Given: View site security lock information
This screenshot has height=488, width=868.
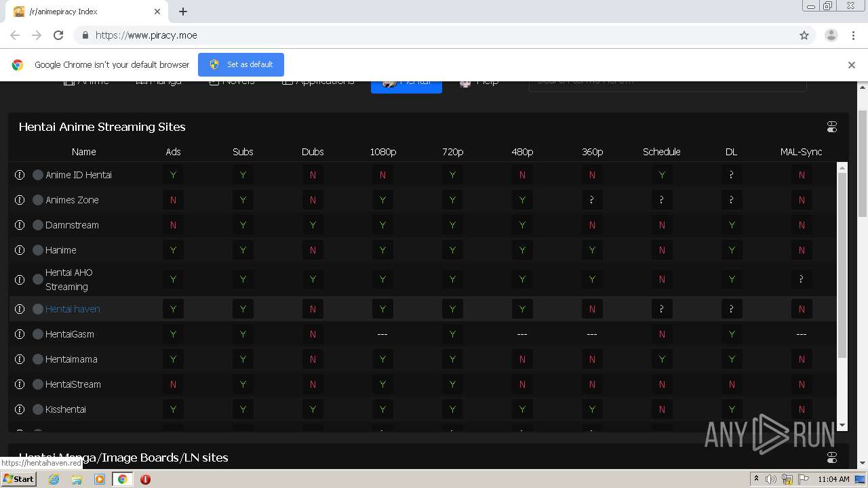Looking at the screenshot, I should 85,35.
